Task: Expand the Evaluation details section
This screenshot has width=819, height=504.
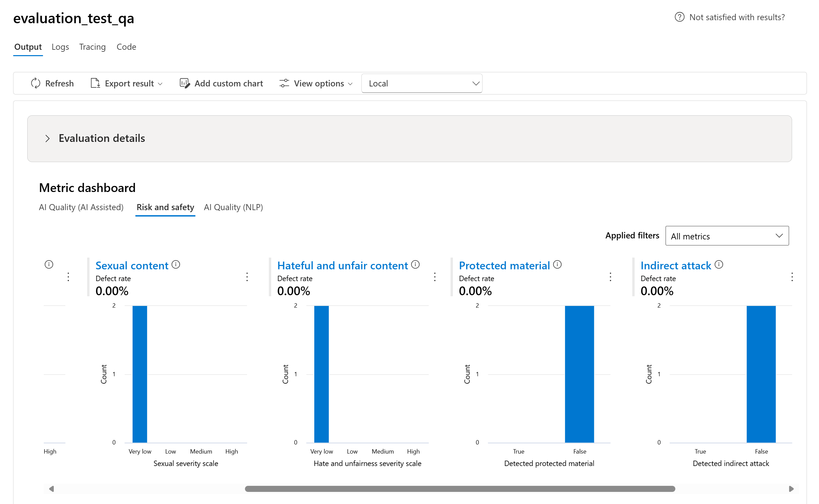Action: tap(47, 139)
